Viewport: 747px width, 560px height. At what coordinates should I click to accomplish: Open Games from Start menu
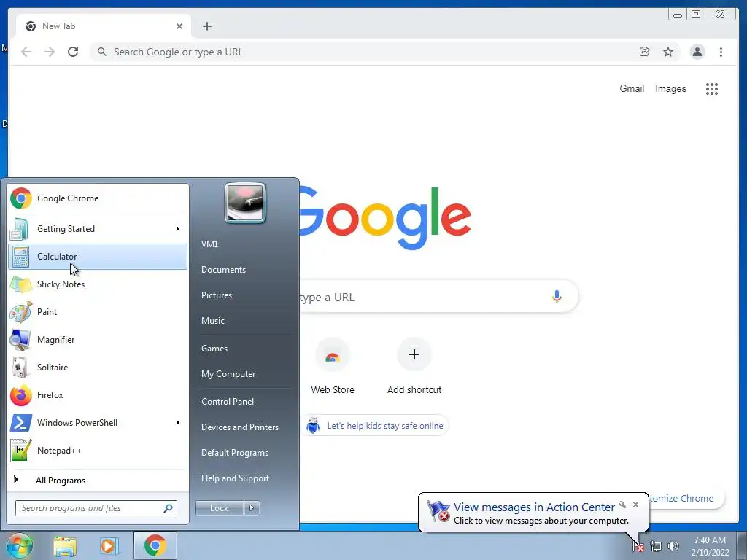[x=214, y=348]
